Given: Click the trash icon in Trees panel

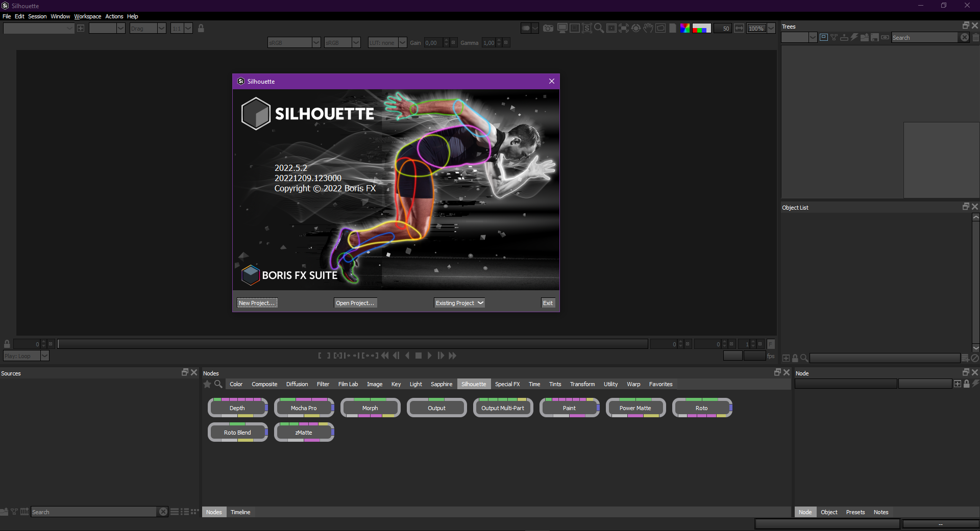Looking at the screenshot, I should 976,37.
